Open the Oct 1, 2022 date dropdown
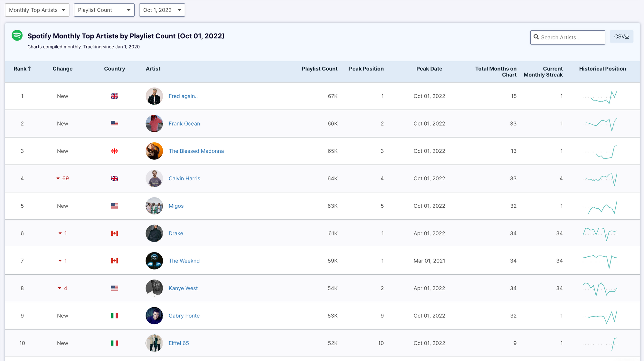 click(162, 10)
